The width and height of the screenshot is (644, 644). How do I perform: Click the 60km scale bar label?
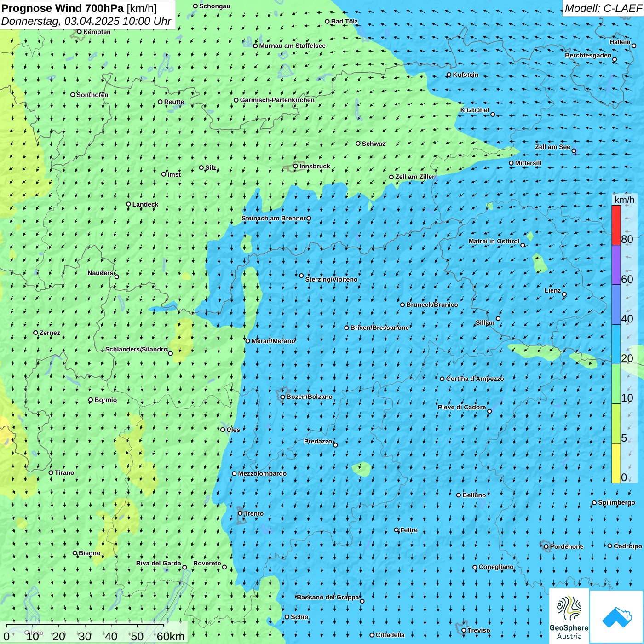point(171,637)
